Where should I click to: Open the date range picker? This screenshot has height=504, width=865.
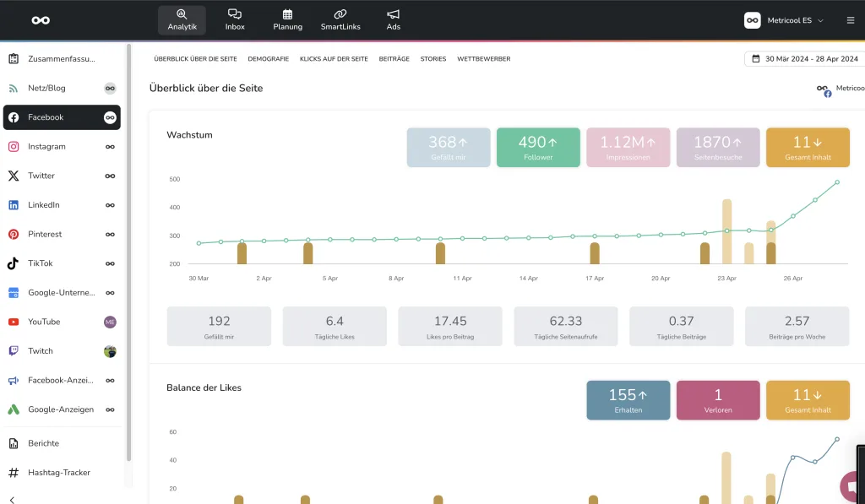tap(803, 59)
